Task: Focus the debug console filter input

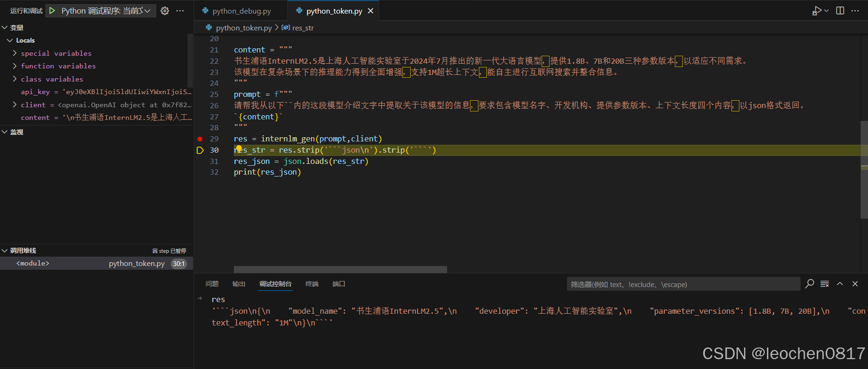Action: (x=683, y=284)
